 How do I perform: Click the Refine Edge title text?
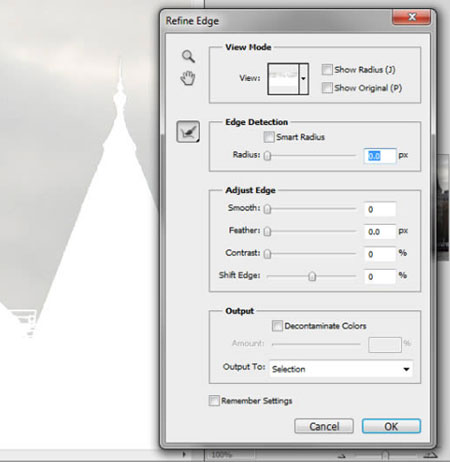click(192, 21)
